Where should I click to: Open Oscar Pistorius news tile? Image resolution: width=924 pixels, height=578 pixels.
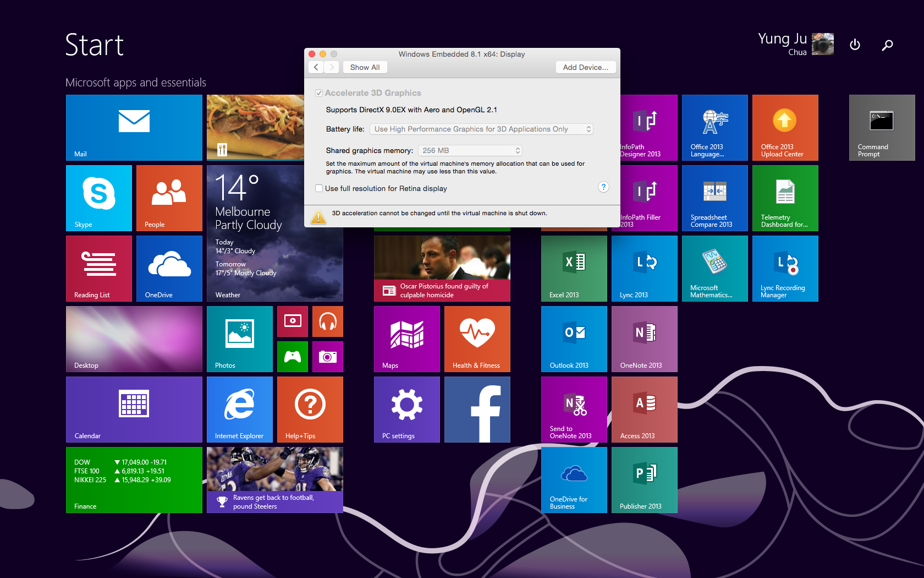pyautogui.click(x=442, y=269)
